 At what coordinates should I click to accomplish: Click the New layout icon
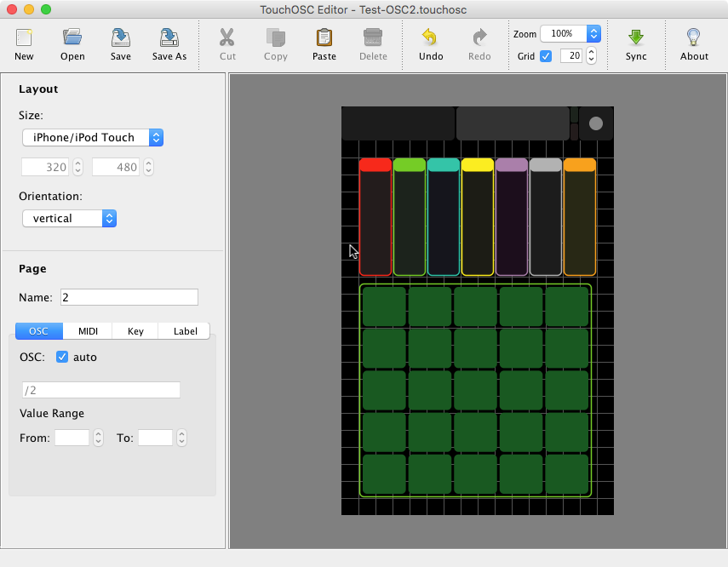(24, 38)
